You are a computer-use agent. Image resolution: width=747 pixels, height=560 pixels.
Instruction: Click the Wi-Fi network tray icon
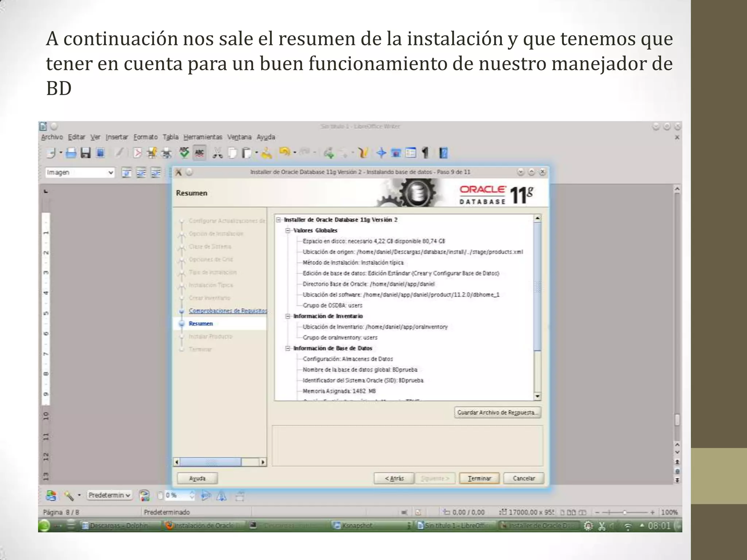tap(628, 526)
